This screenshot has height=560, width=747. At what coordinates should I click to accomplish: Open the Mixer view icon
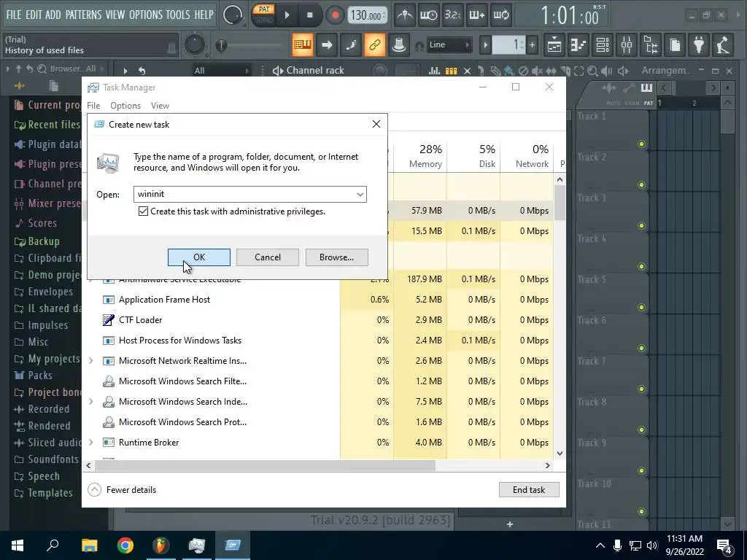627,45
